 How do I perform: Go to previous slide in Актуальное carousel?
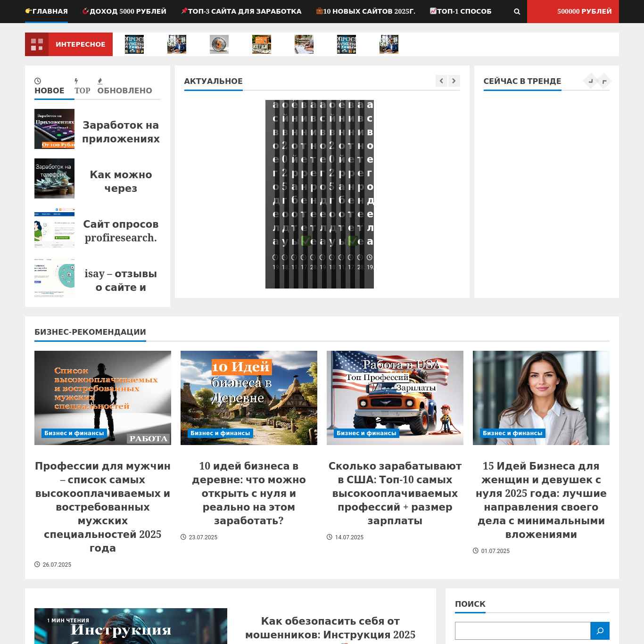coord(441,81)
